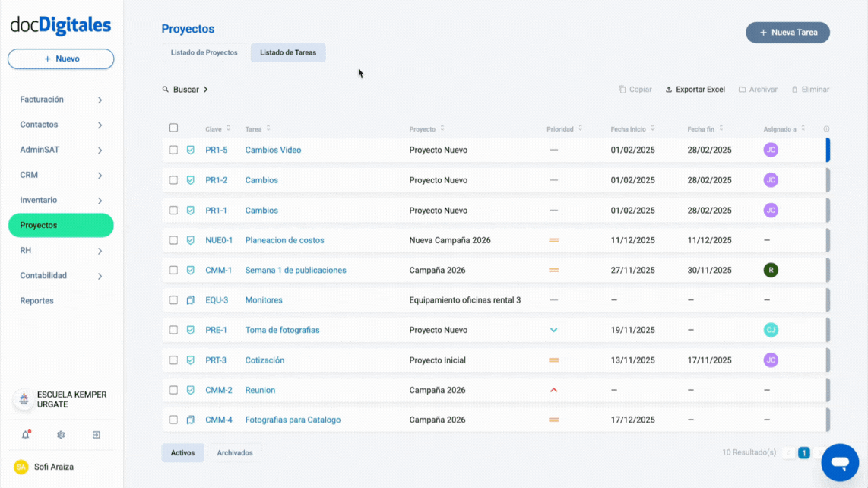
Task: Check the select-all checkbox in the header
Action: [173, 127]
